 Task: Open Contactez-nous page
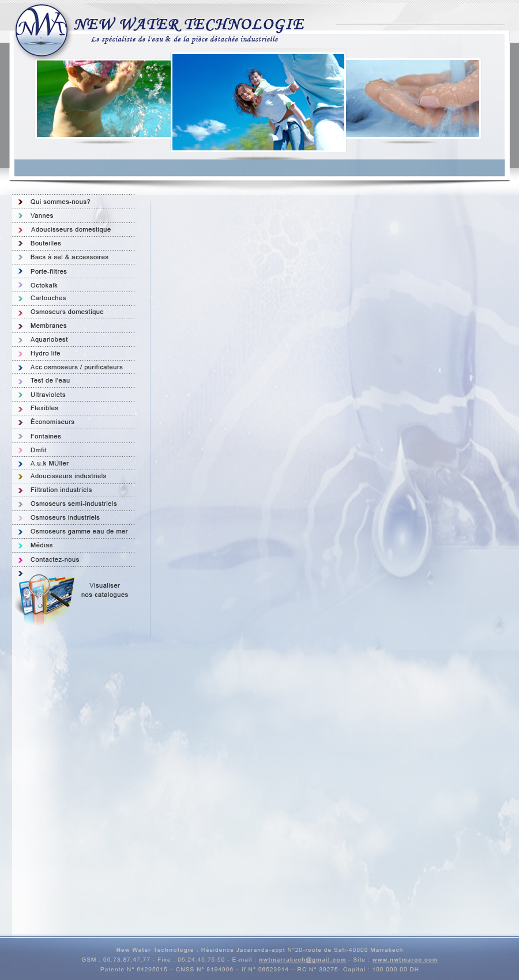coord(55,559)
